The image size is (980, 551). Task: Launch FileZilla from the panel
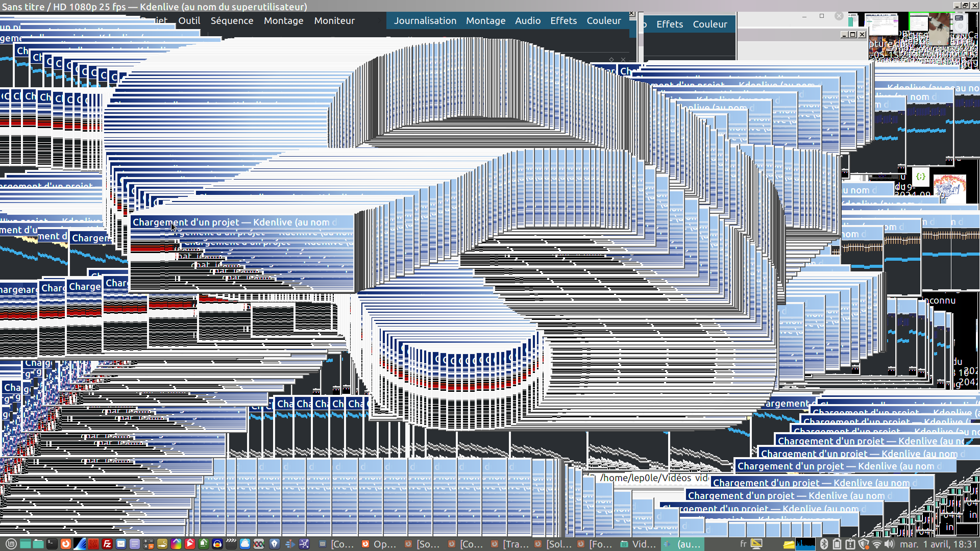point(107,544)
